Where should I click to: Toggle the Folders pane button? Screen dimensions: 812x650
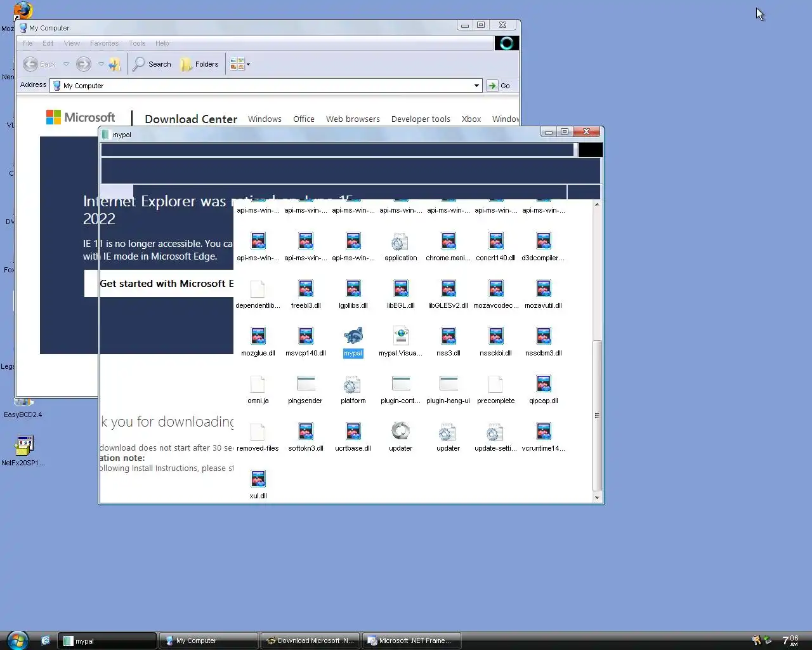(199, 64)
